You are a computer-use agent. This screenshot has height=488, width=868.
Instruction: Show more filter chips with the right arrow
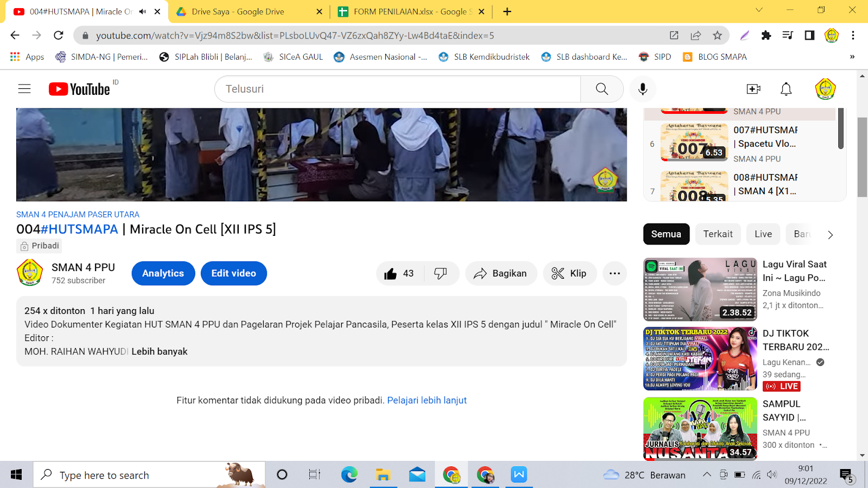(830, 235)
